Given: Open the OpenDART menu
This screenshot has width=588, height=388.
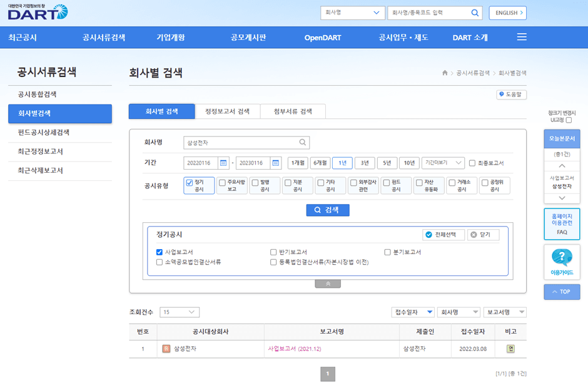Looking at the screenshot, I should pos(322,37).
